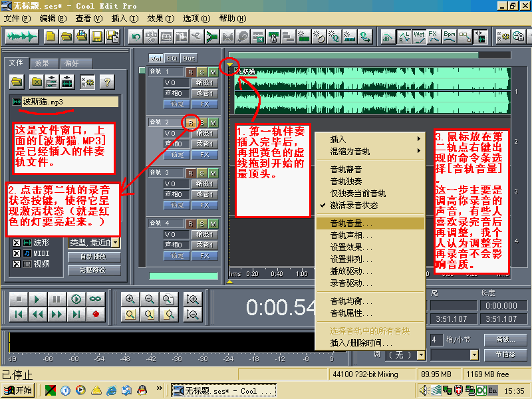Switch to waveform edit view icon
The width and height of the screenshot is (532, 399).
click(22, 37)
